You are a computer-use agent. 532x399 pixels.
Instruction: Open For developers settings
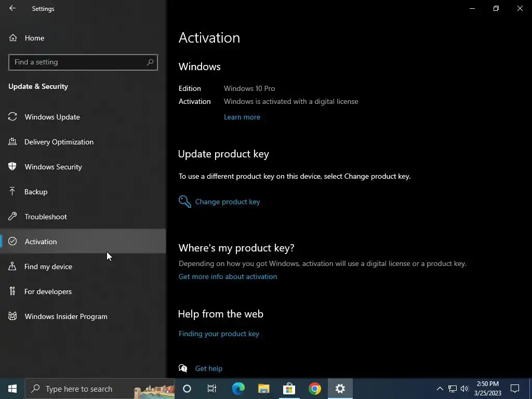(x=83, y=291)
